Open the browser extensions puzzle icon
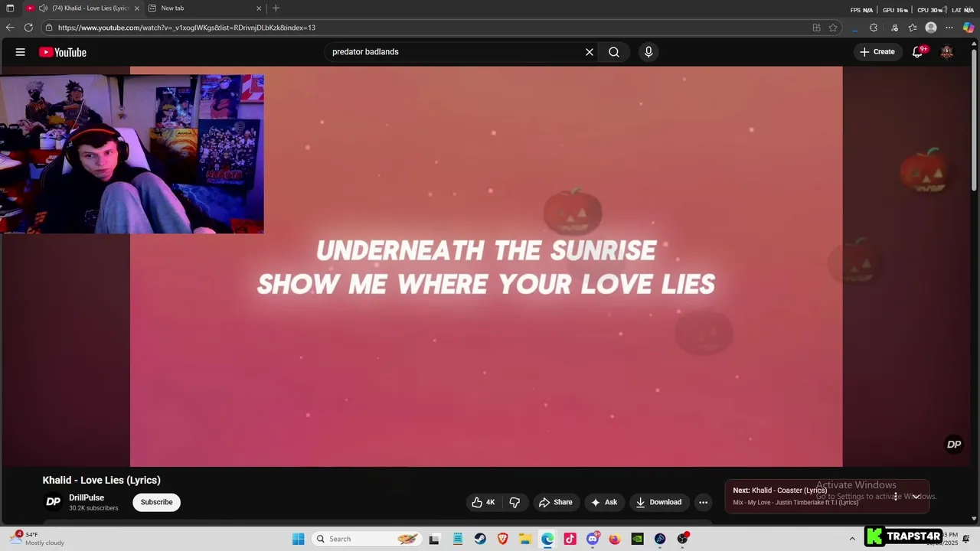 (x=874, y=28)
